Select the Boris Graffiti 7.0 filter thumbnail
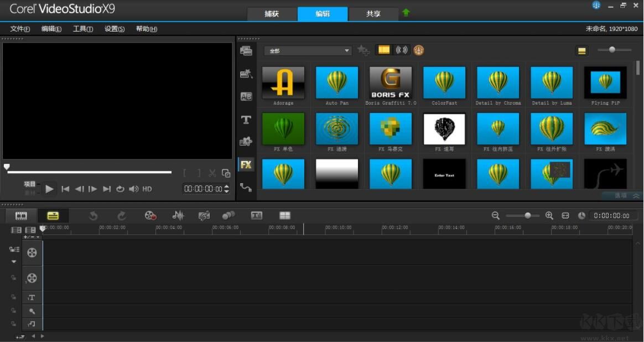Image resolution: width=644 pixels, height=342 pixels. coord(391,83)
